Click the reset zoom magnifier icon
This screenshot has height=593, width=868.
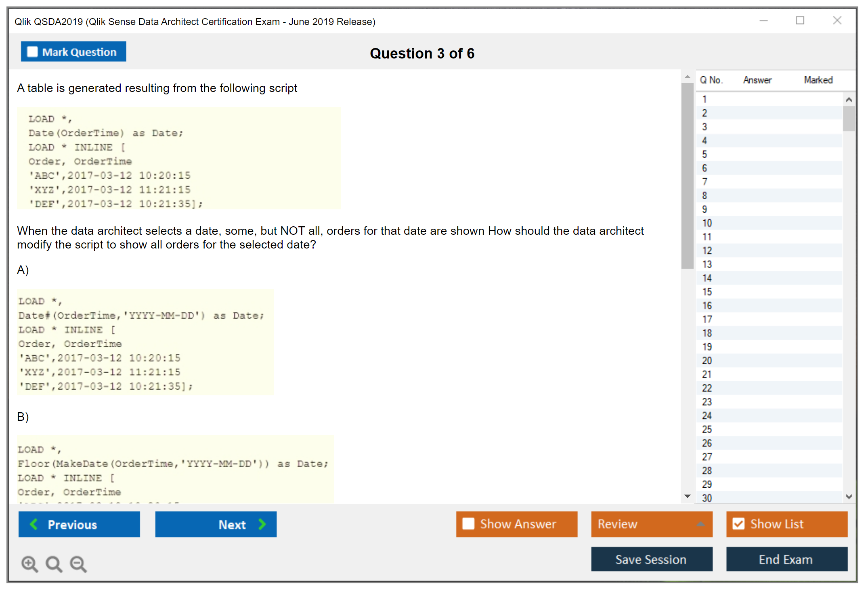tap(54, 564)
